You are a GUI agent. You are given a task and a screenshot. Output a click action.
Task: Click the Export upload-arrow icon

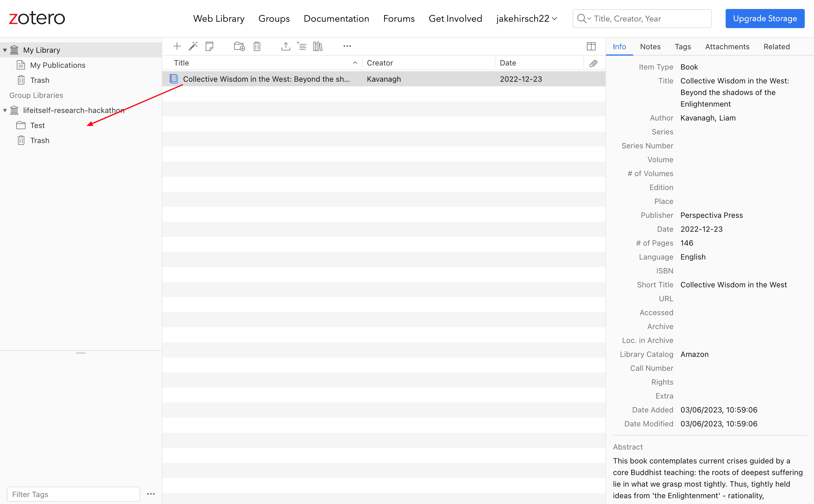[x=286, y=46]
